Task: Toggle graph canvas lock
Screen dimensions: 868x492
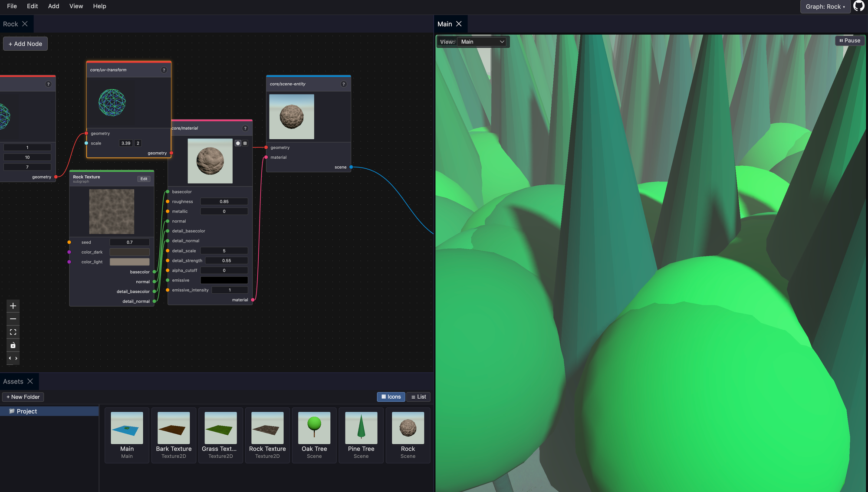Action: click(13, 345)
